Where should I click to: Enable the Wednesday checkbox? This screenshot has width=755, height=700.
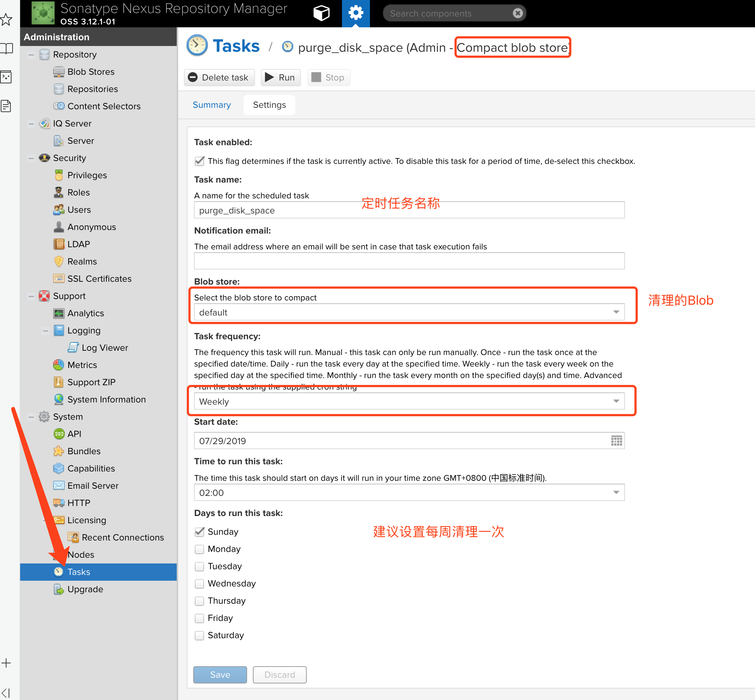(x=200, y=583)
